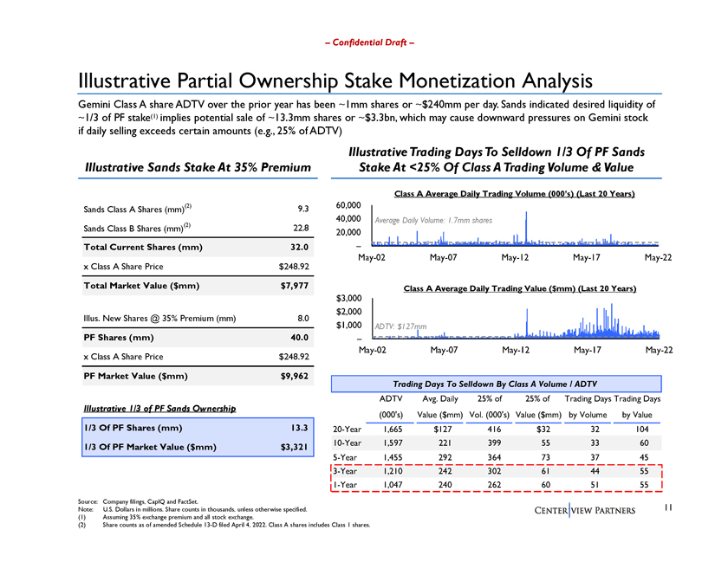
Task: Click the 1-Year trading days by volume 51
Action: click(595, 485)
